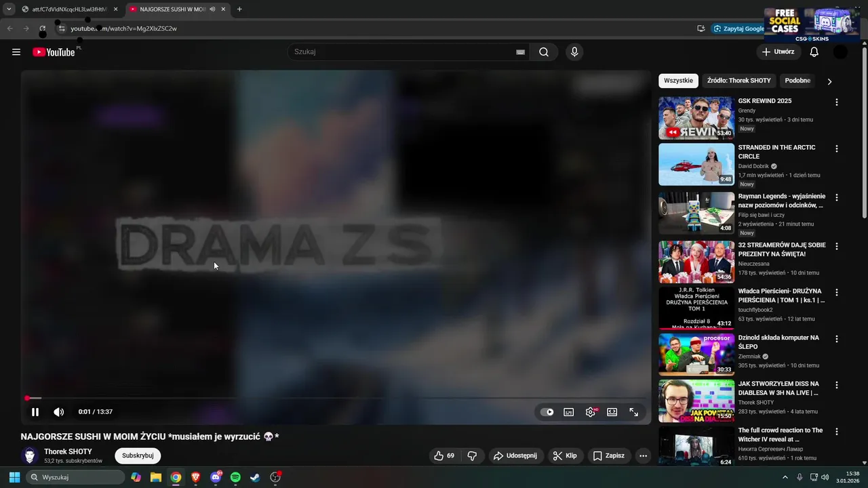Toggle subtitles in the player
Viewport: 868px width, 488px height.
(569, 411)
